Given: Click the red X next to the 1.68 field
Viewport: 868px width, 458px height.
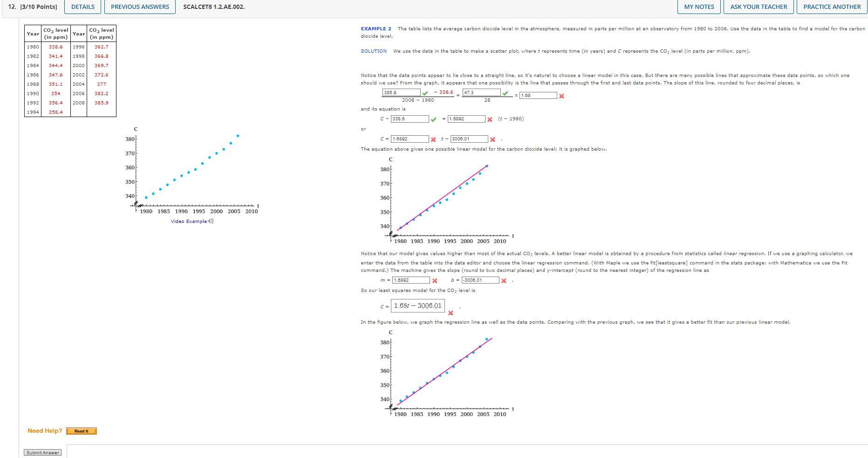Looking at the screenshot, I should [x=561, y=96].
